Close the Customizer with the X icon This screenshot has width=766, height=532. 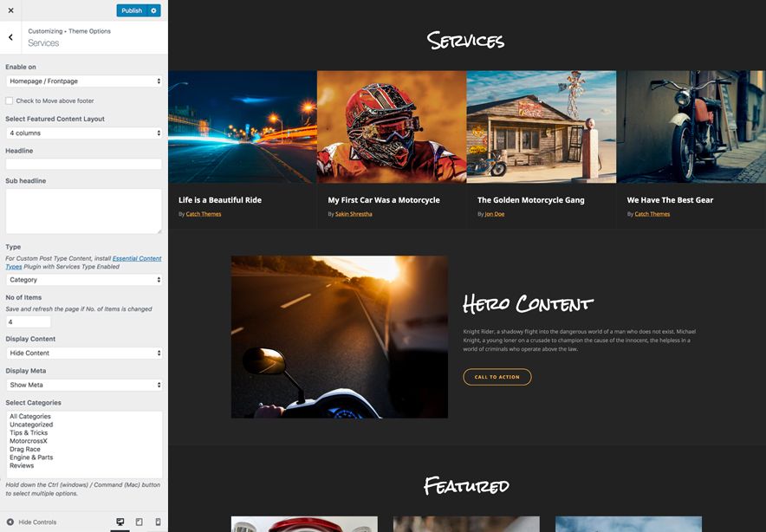click(10, 10)
